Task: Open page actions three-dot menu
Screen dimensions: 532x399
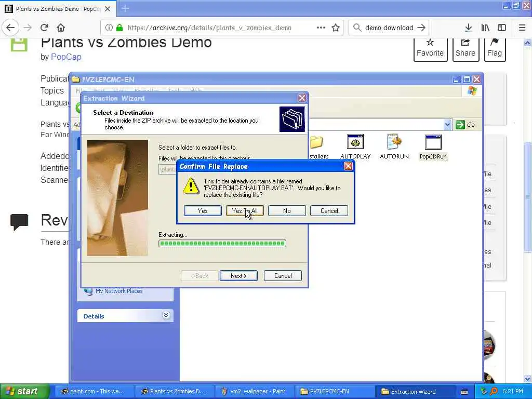Action: pyautogui.click(x=321, y=28)
